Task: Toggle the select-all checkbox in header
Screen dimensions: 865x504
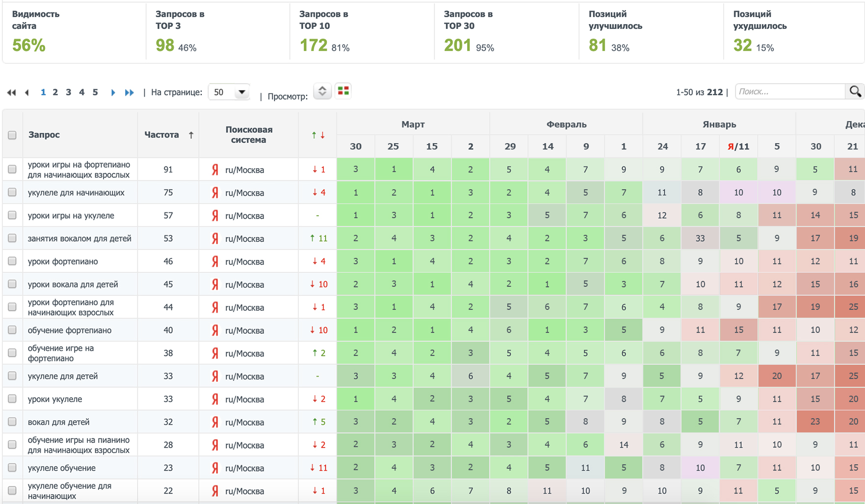Action: 12,135
